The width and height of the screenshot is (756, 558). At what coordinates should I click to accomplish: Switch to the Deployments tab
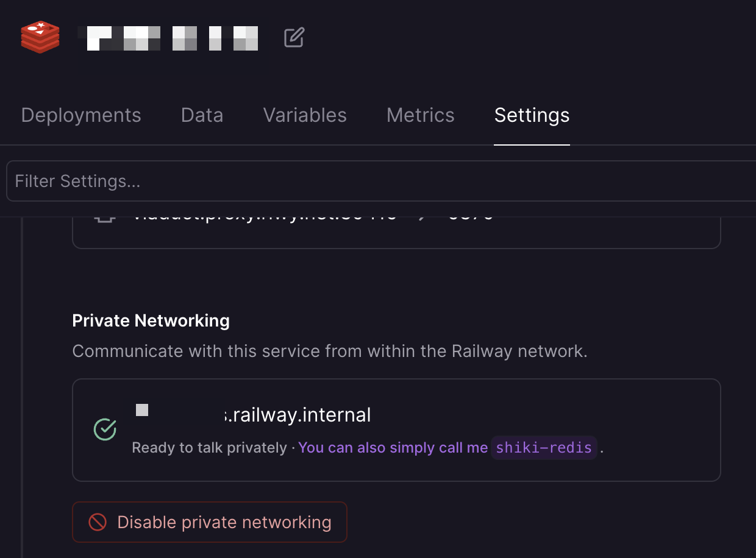pos(81,115)
